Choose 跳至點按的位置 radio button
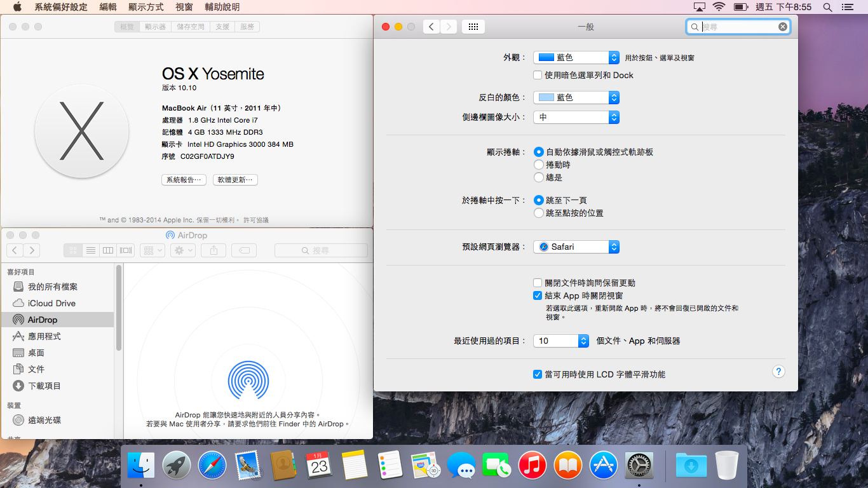Viewport: 868px width, 488px height. (539, 213)
